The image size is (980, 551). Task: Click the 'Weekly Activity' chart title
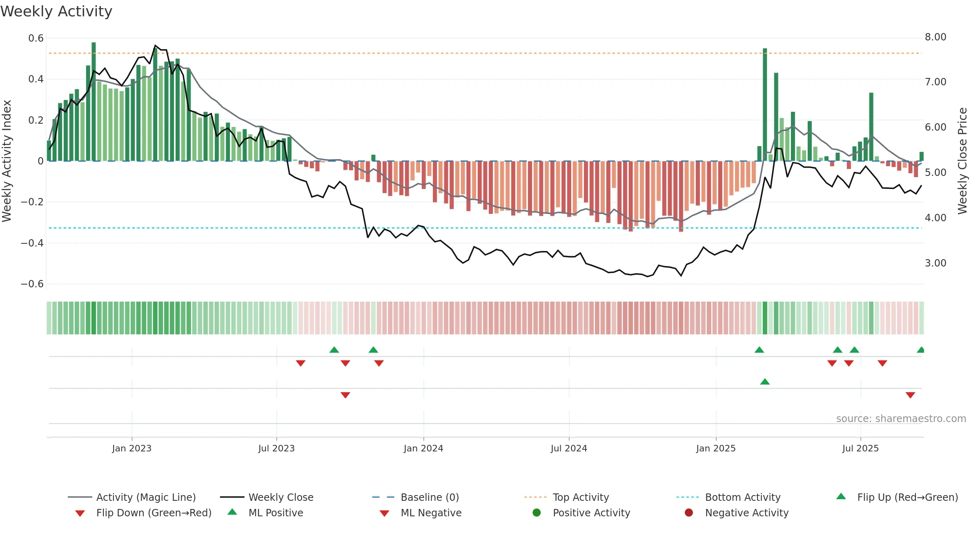pos(56,11)
